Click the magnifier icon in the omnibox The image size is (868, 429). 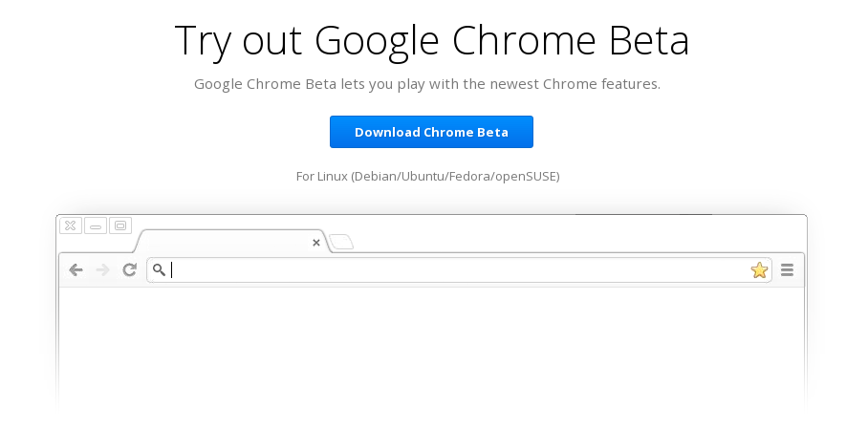coord(159,270)
